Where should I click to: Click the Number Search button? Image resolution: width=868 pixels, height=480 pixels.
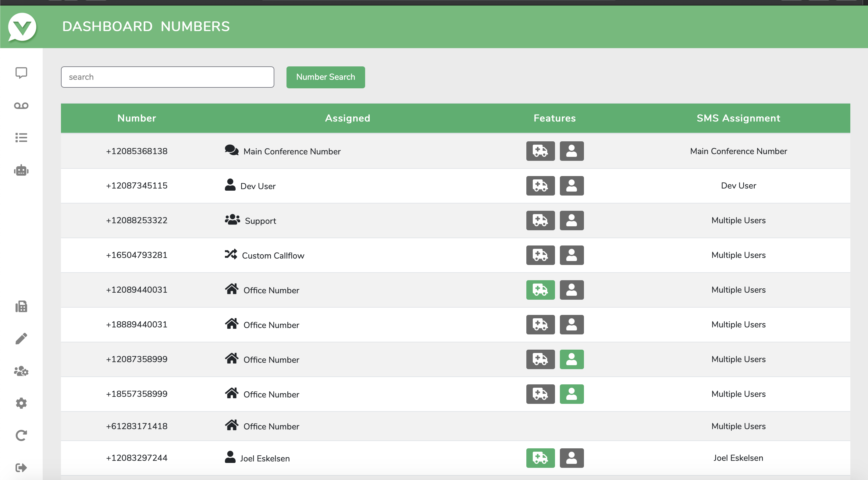[x=325, y=77]
